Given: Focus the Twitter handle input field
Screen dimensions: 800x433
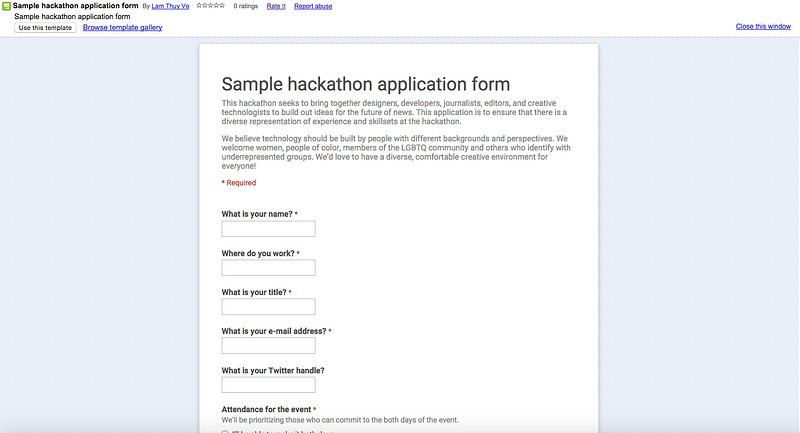Looking at the screenshot, I should (268, 385).
